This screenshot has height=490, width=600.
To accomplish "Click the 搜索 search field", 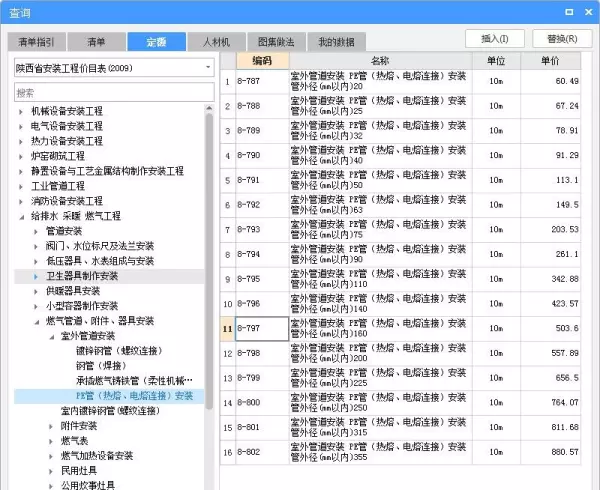I will [x=114, y=92].
